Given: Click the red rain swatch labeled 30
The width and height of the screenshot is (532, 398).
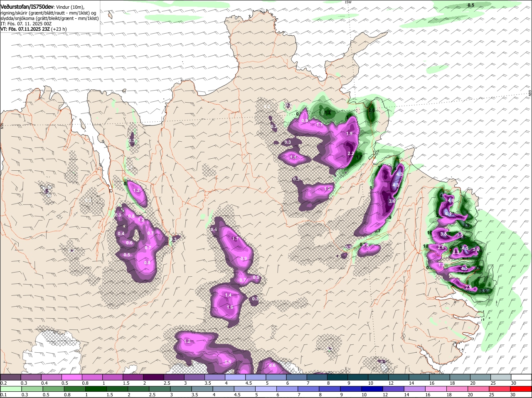Looking at the screenshot, I should [521, 388].
